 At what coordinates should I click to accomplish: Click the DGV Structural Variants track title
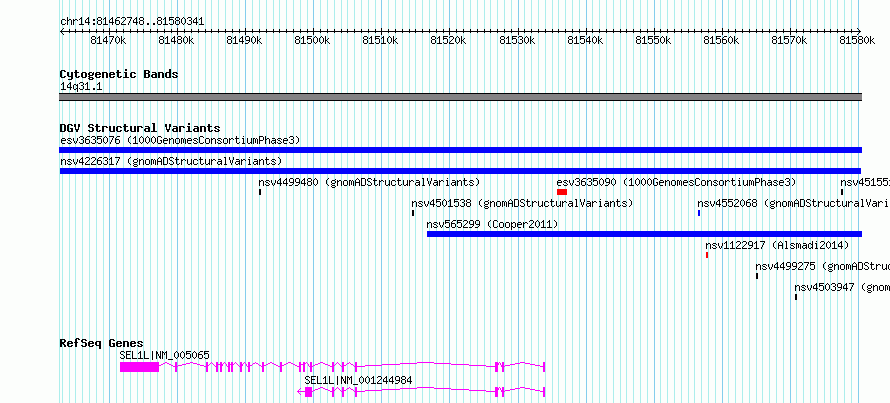point(140,128)
